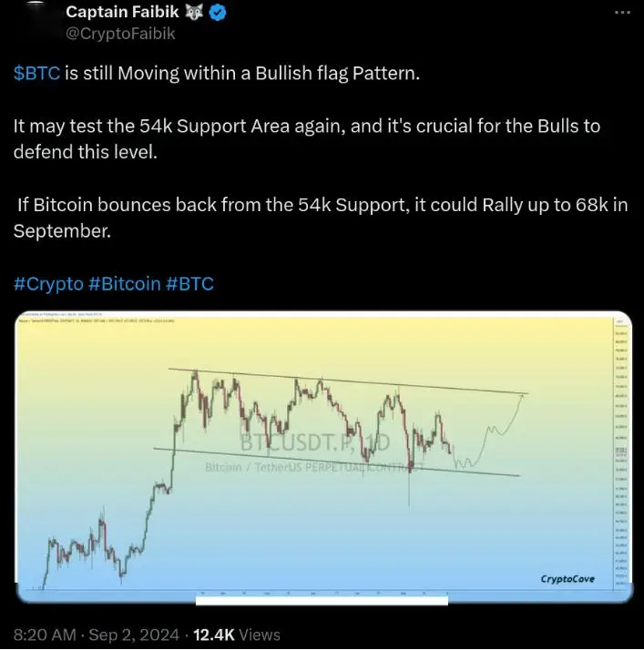Open the three-dot more options menu

622,13
